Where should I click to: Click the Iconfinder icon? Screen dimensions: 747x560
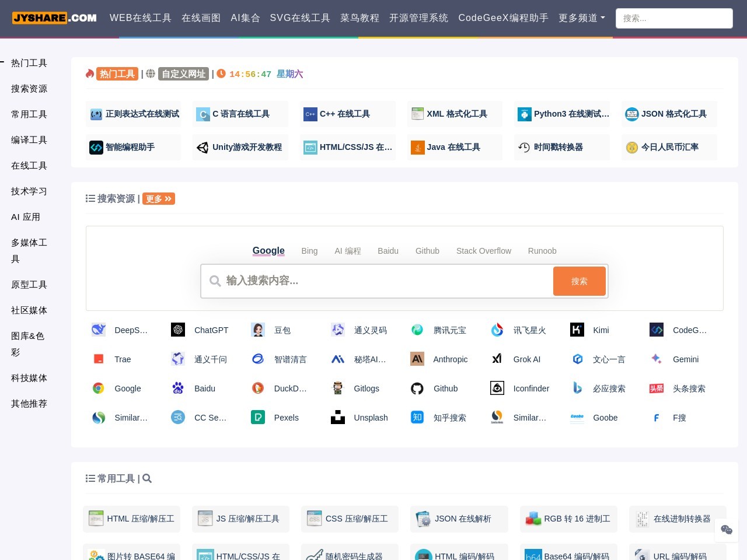(x=497, y=388)
